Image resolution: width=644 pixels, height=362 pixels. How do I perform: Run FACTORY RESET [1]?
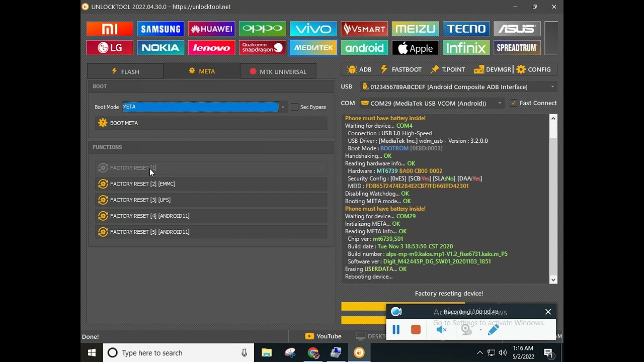211,168
